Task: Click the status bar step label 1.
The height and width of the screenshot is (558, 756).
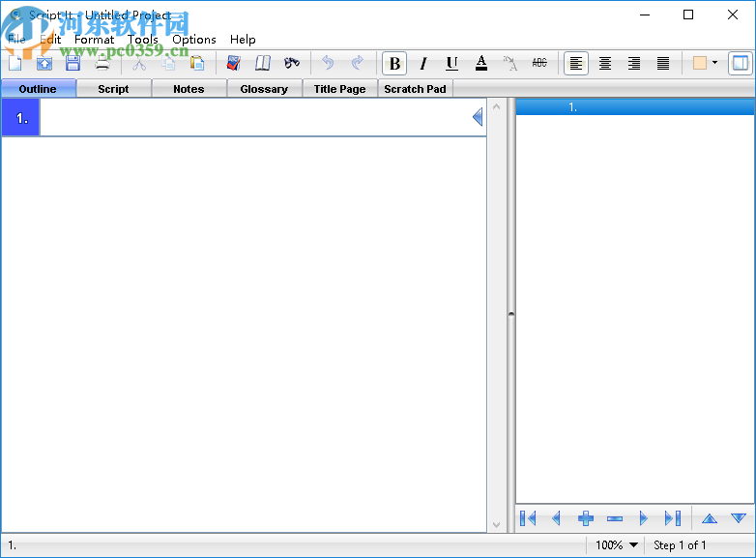Action: 12,545
